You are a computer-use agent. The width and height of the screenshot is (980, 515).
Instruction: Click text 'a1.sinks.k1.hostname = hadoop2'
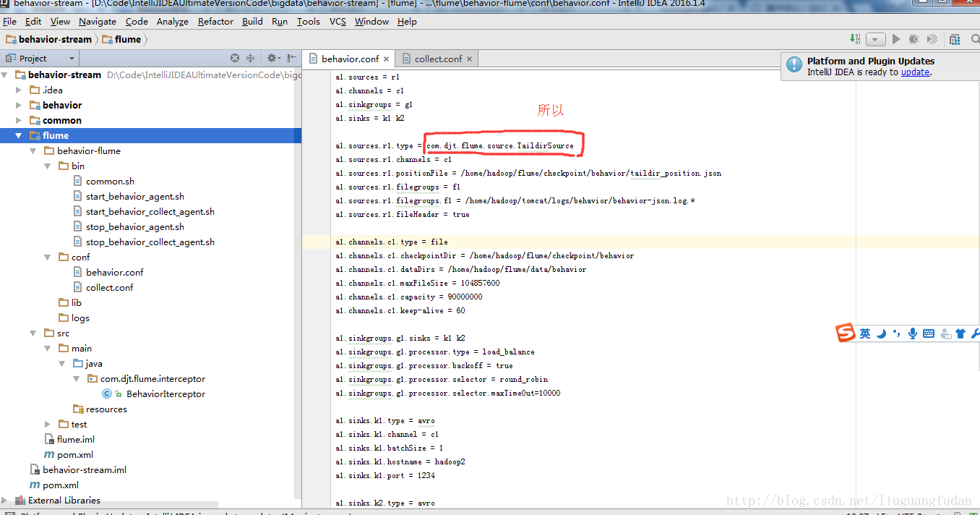pyautogui.click(x=400, y=461)
